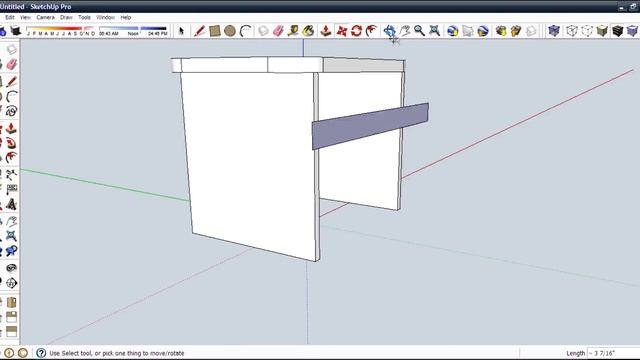Click the Toggle Terrain icon
The height and width of the screenshot is (360, 640).
pyautogui.click(x=468, y=31)
